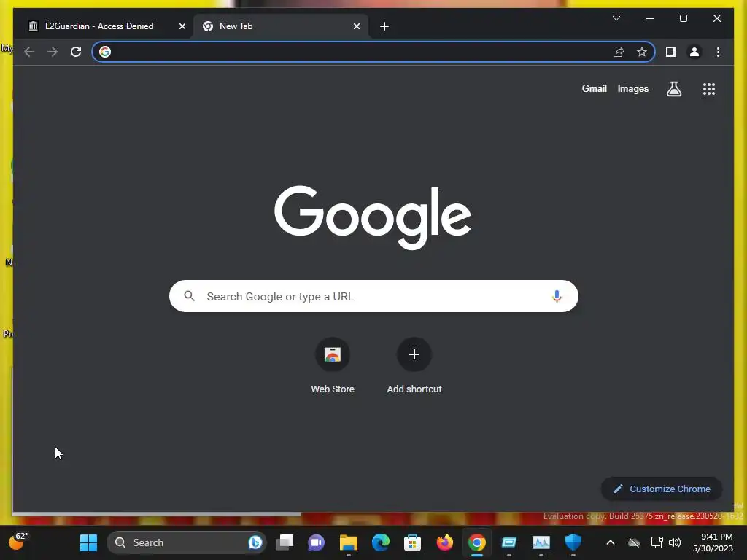747x560 pixels.
Task: Bookmark this tab with the star icon
Action: (x=642, y=52)
